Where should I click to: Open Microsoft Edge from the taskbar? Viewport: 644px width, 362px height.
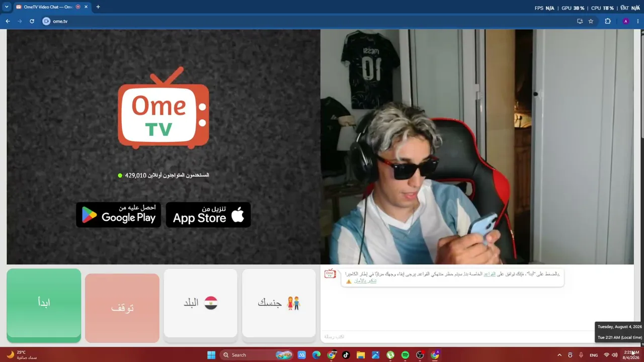pyautogui.click(x=316, y=355)
